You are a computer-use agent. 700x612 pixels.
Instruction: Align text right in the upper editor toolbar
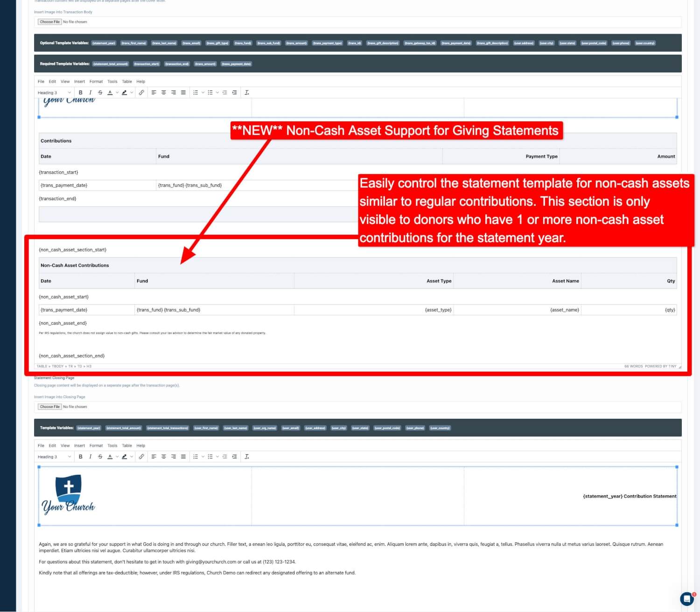(x=174, y=92)
